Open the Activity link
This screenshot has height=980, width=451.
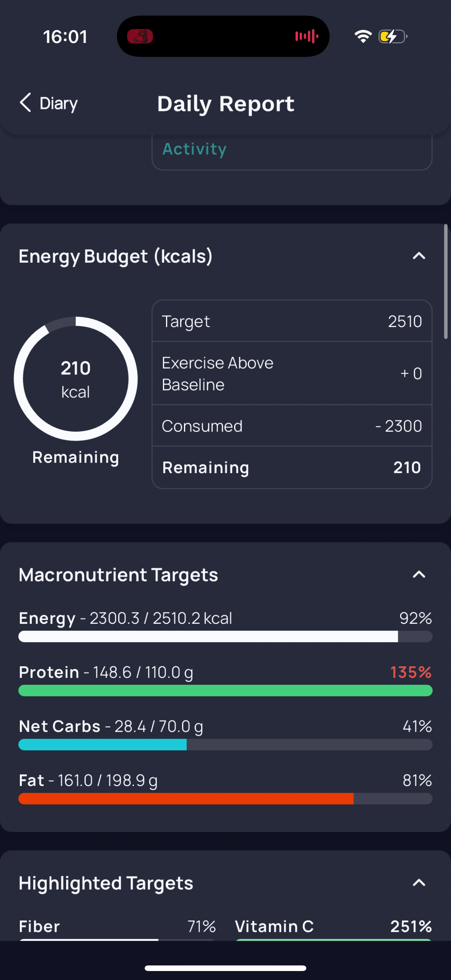pos(194,149)
